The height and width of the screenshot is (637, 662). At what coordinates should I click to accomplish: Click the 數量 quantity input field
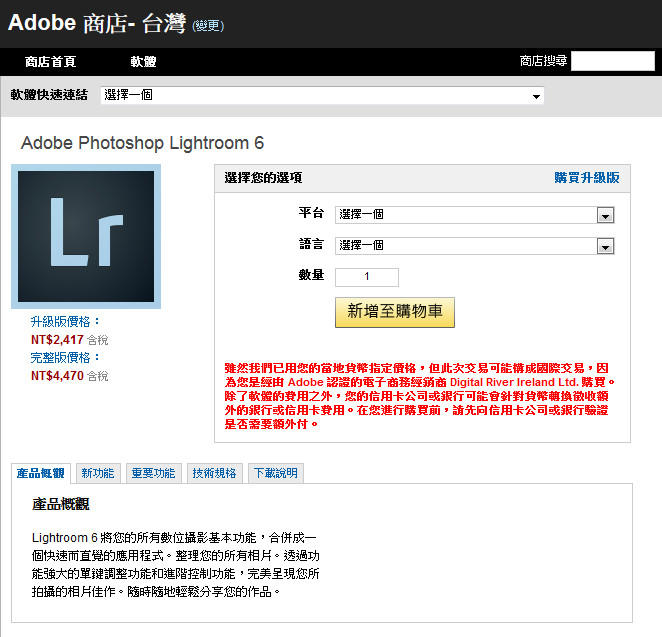point(366,277)
